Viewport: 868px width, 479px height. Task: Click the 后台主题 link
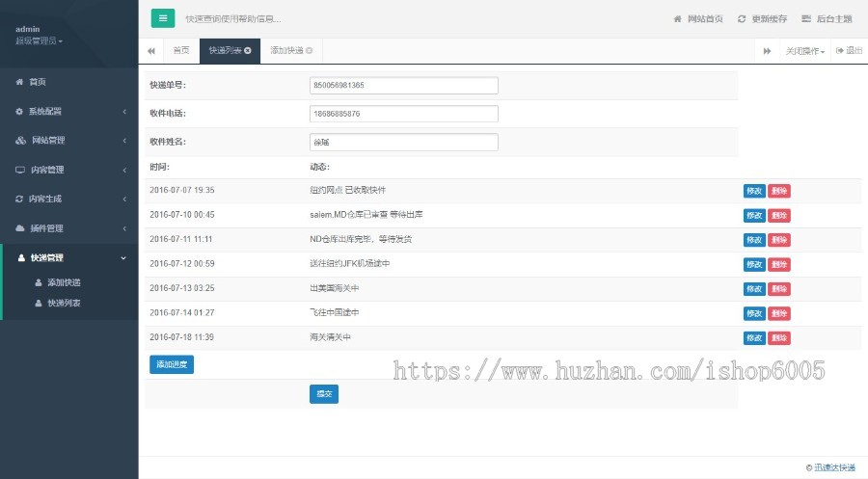click(834, 19)
